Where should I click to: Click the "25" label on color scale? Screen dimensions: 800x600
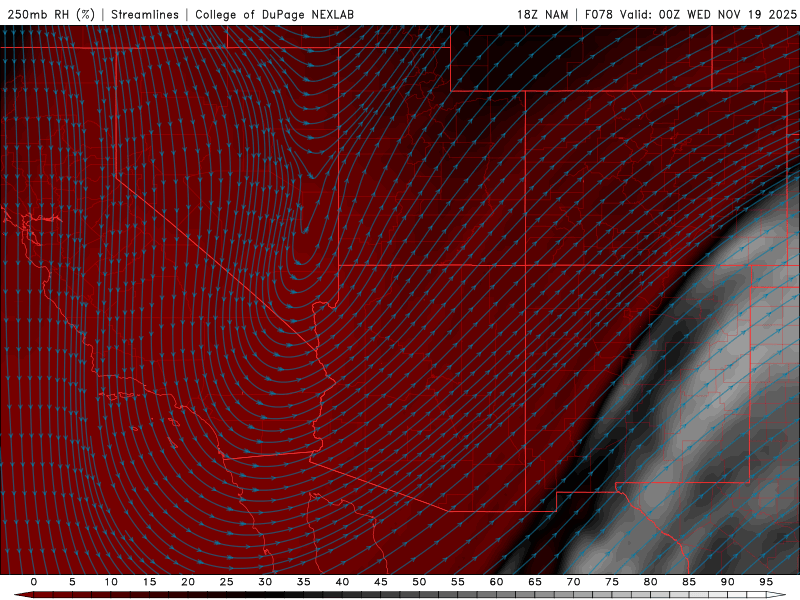227,582
